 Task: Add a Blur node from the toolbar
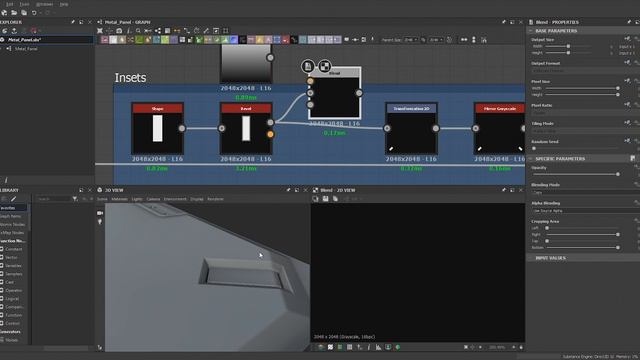[122, 40]
